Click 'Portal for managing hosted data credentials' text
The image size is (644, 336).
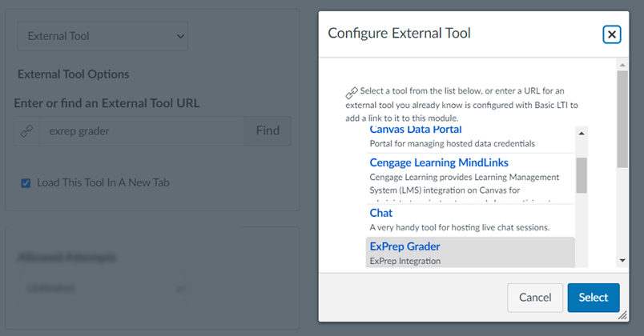(453, 143)
